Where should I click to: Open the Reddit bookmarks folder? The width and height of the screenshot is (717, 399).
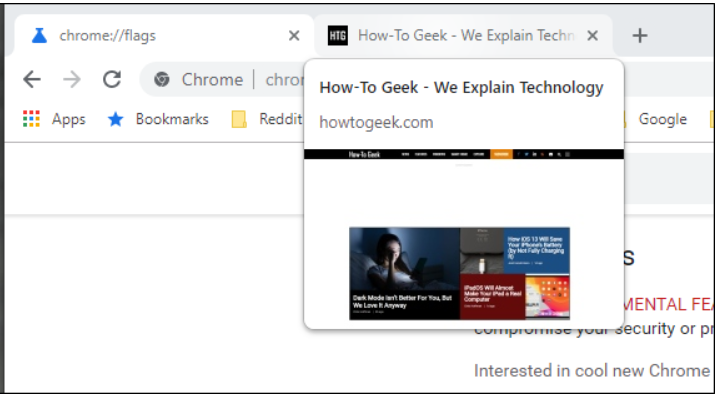(268, 119)
